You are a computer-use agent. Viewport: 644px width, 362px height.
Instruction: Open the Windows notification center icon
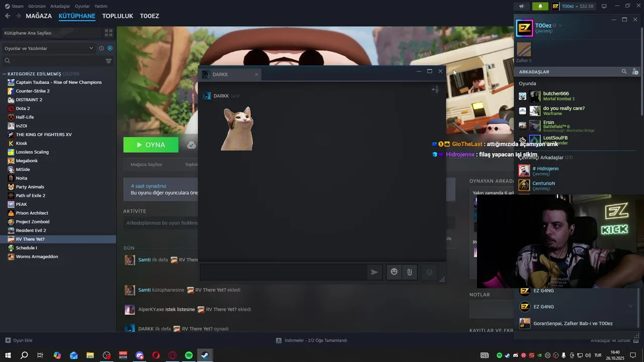pyautogui.click(x=633, y=355)
